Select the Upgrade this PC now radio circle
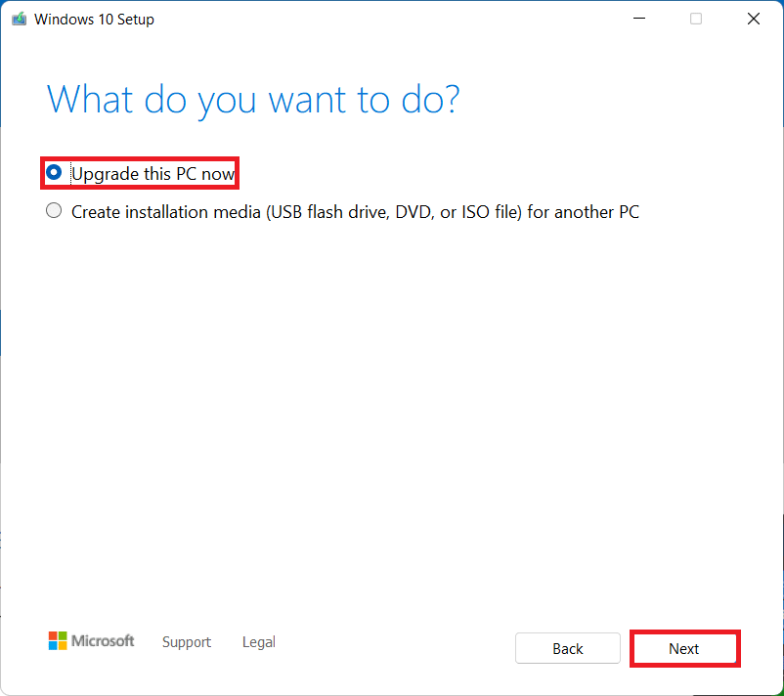Viewport: 784px width, 696px height. (54, 173)
